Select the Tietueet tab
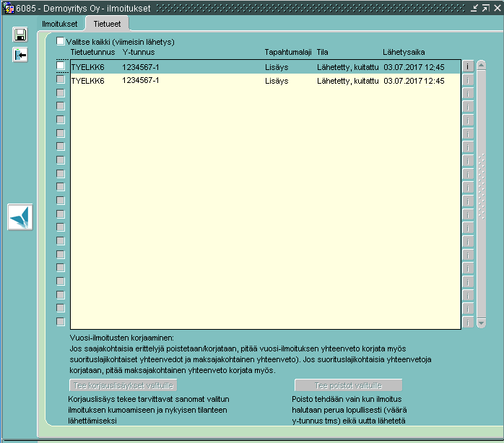 (x=107, y=24)
